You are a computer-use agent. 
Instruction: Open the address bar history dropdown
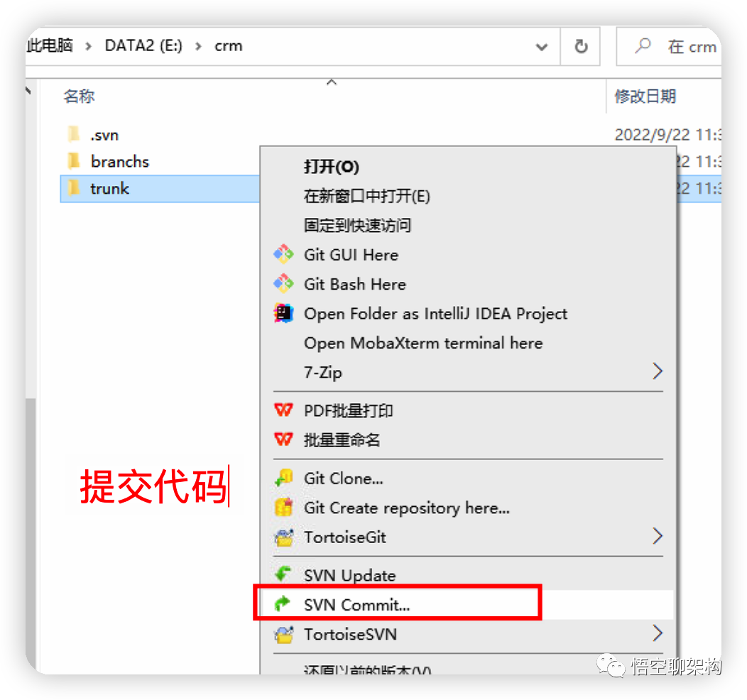541,47
